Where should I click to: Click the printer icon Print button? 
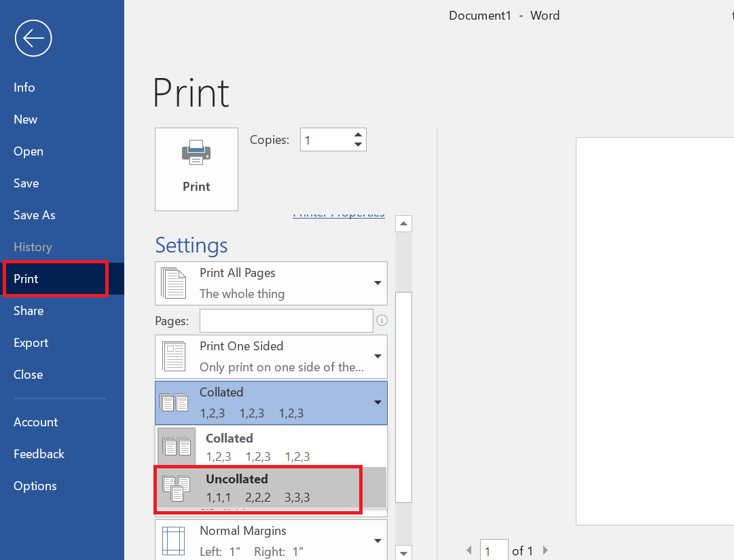click(197, 169)
